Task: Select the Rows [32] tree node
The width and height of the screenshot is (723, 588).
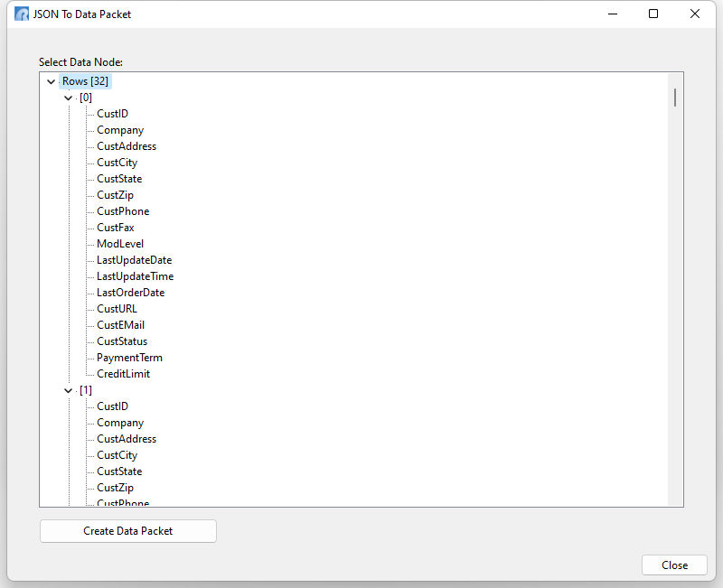Action: 85,81
